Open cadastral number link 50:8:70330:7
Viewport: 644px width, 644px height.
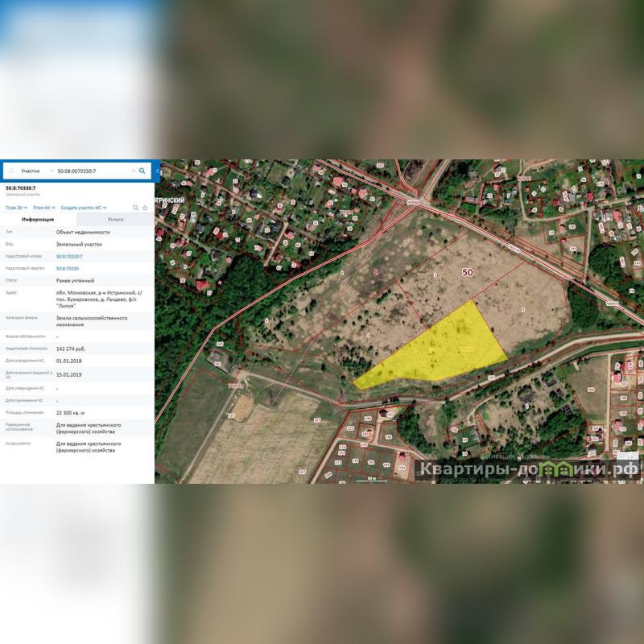(x=69, y=256)
